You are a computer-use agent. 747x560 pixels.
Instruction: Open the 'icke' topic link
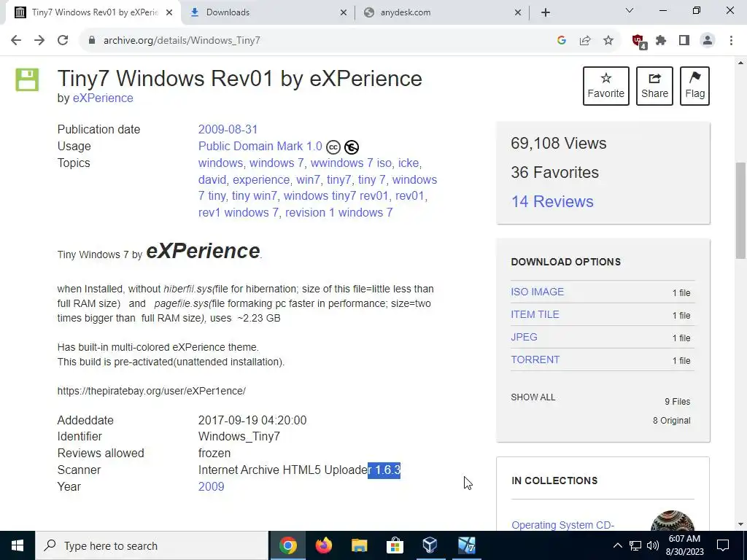(x=409, y=163)
